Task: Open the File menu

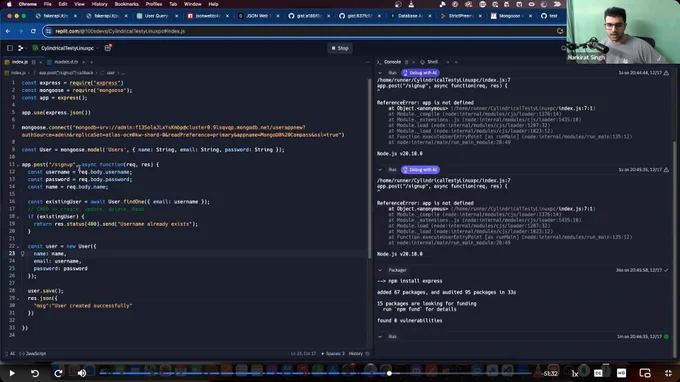Action: [48, 4]
